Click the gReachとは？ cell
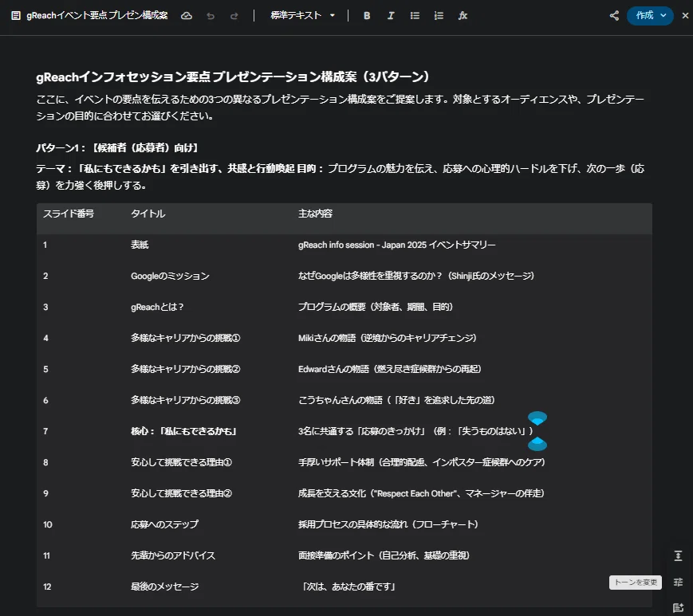The width and height of the screenshot is (693, 616). click(157, 307)
